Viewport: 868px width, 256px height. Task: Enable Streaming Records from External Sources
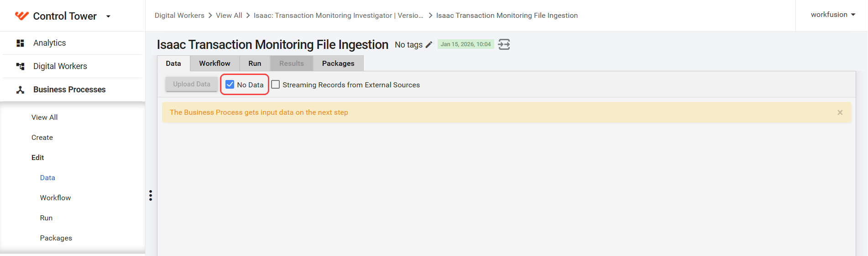(x=276, y=85)
